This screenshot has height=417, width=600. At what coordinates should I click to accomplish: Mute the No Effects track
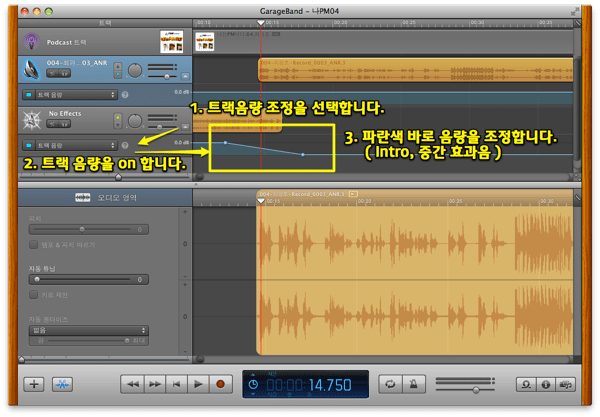pos(52,124)
